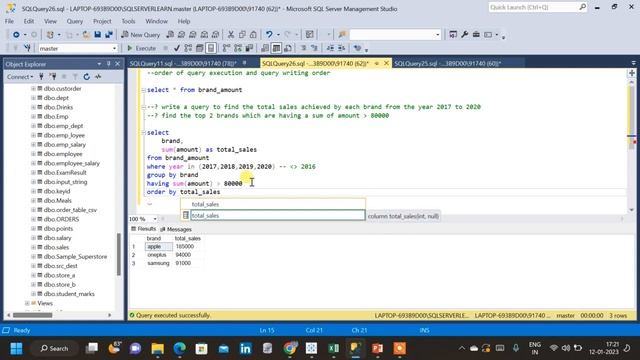
Task: Click the Find in Files toolbar icon
Action: (342, 35)
